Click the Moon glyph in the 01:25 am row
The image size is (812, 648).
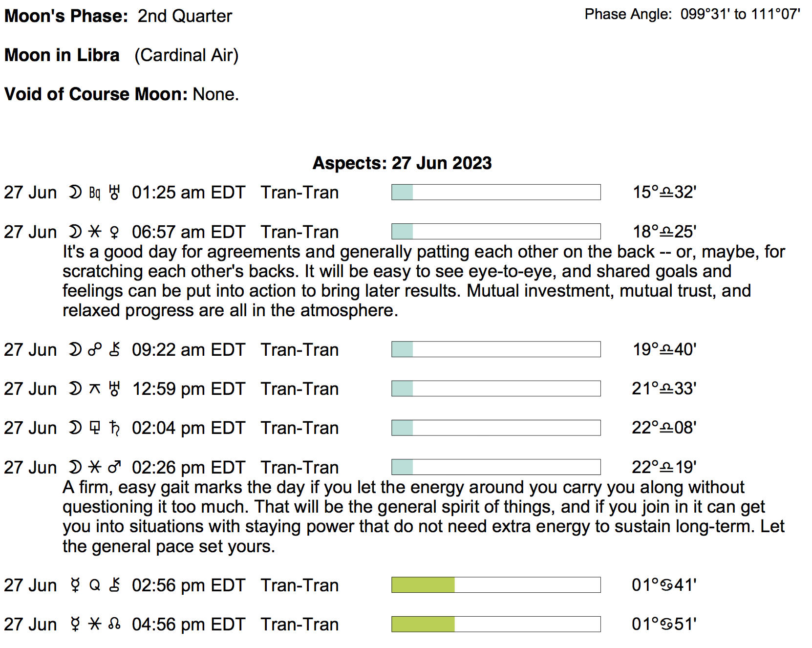(x=75, y=193)
